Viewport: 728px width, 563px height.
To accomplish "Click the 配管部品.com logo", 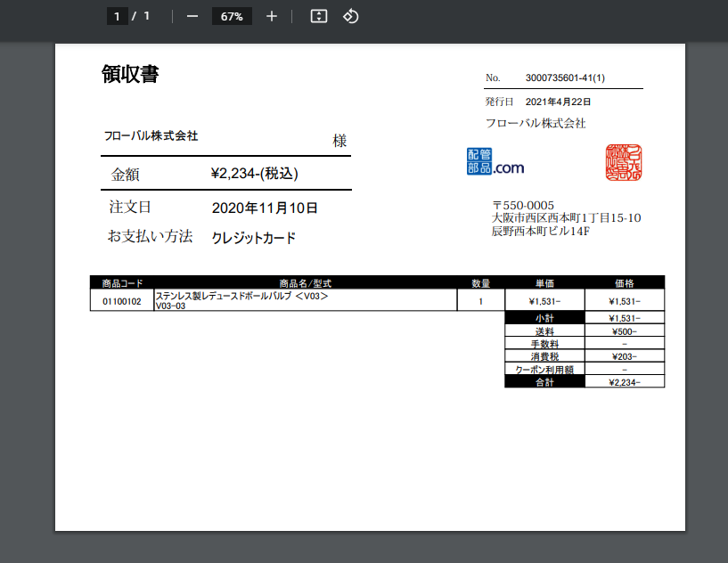I will pos(495,161).
